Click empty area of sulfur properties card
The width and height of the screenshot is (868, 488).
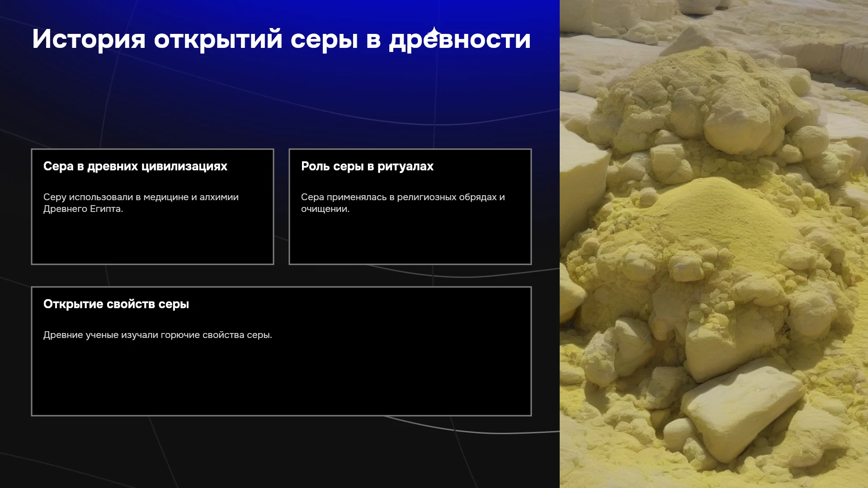[x=281, y=380]
